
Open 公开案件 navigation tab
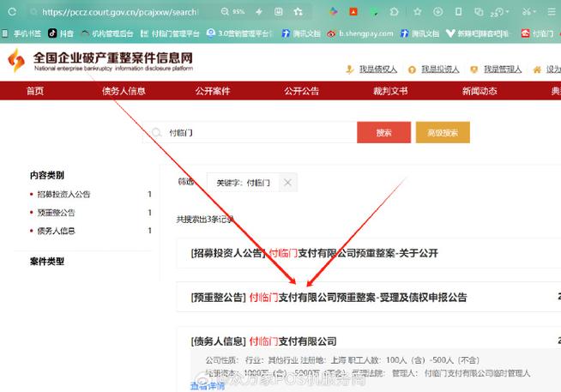(x=213, y=91)
